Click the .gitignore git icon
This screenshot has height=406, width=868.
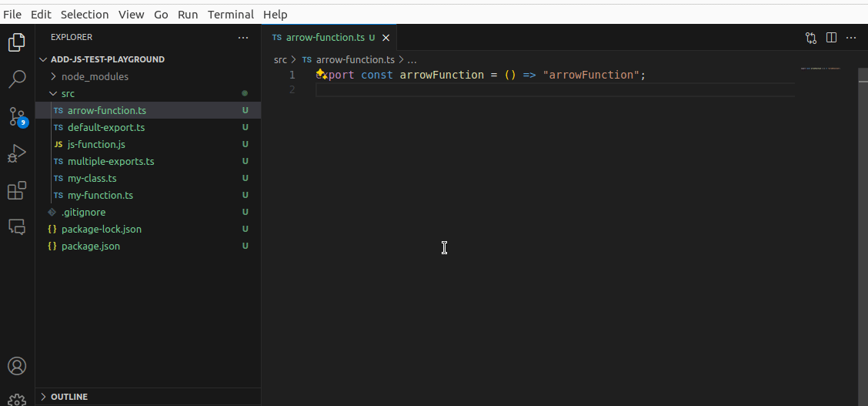(52, 212)
